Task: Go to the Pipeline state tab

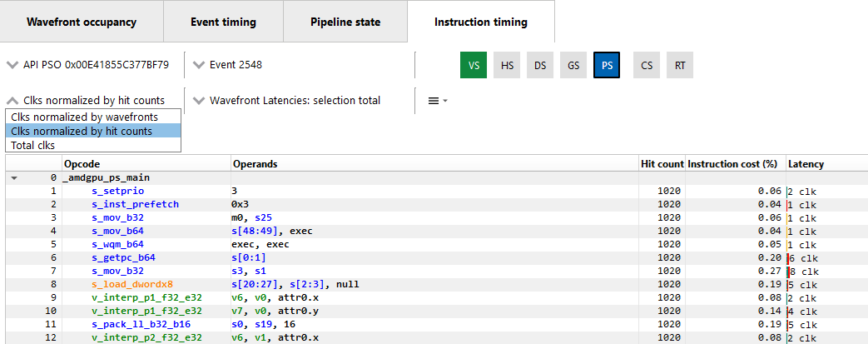Action: click(345, 22)
